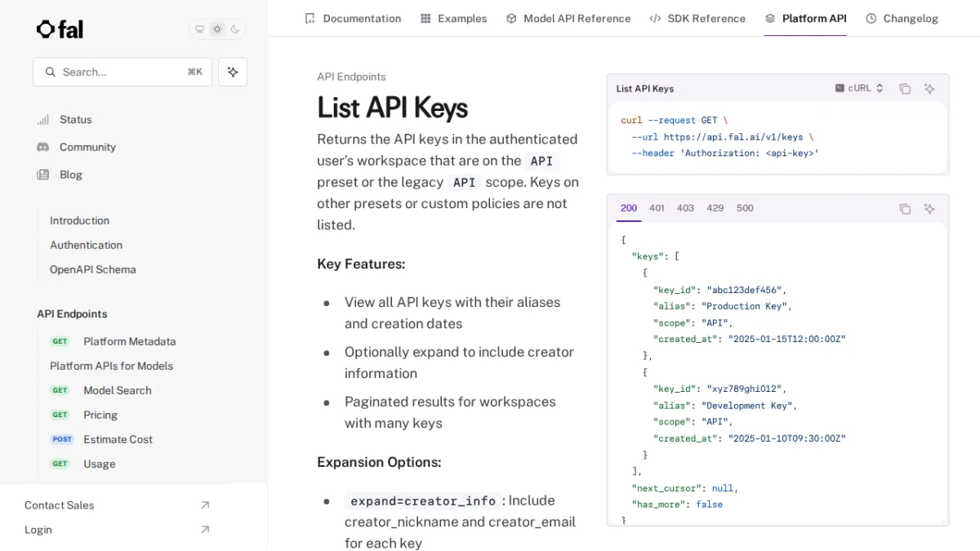980x551 pixels.
Task: Click the POST badge beside Estimate Cost
Action: click(x=62, y=439)
